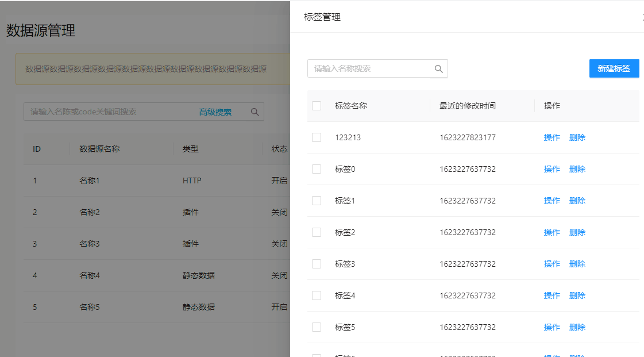Click the 请输入名陈或code关键词搜索 input field
This screenshot has width=644, height=357.
[x=103, y=111]
